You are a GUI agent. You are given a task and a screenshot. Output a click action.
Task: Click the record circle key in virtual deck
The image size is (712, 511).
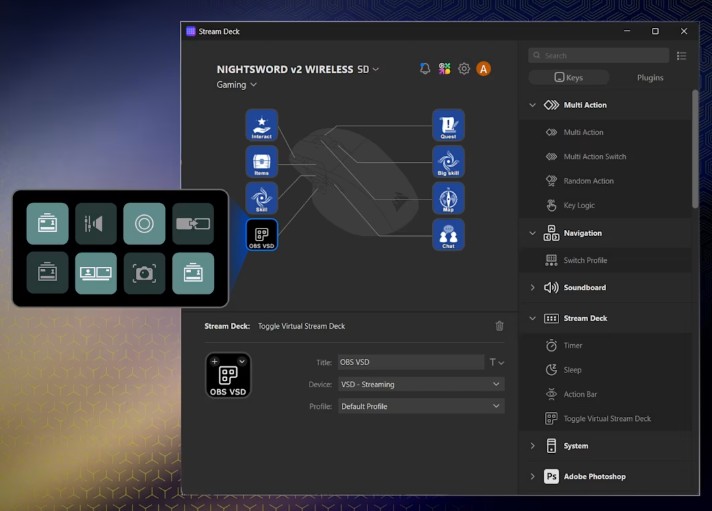144,223
